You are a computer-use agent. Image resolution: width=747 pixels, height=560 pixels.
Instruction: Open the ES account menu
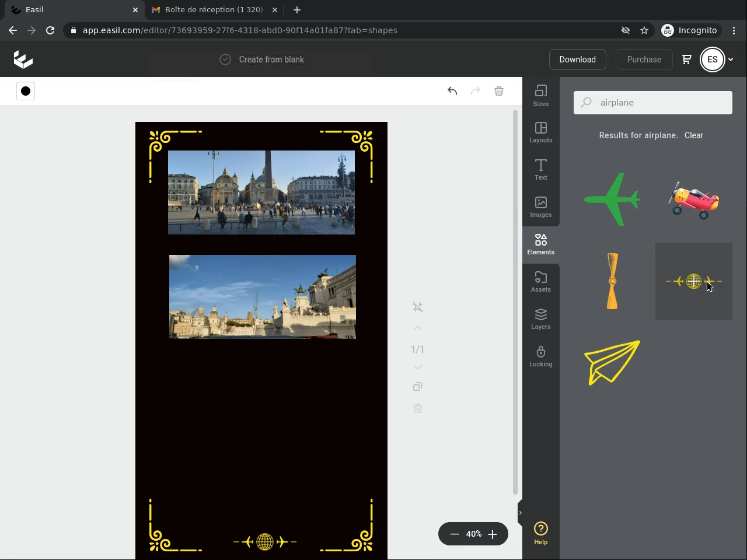(x=717, y=60)
